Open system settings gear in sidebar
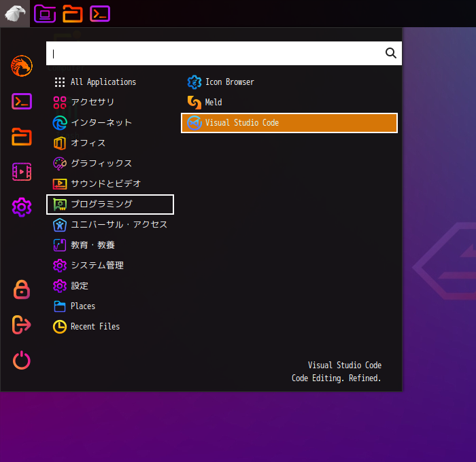Viewport: 476px width, 462px height. (22, 207)
